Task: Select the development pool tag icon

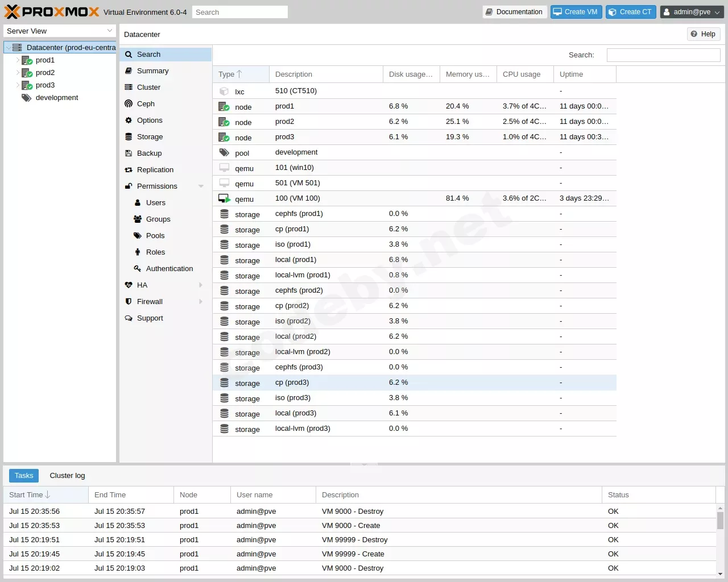Action: coord(26,98)
